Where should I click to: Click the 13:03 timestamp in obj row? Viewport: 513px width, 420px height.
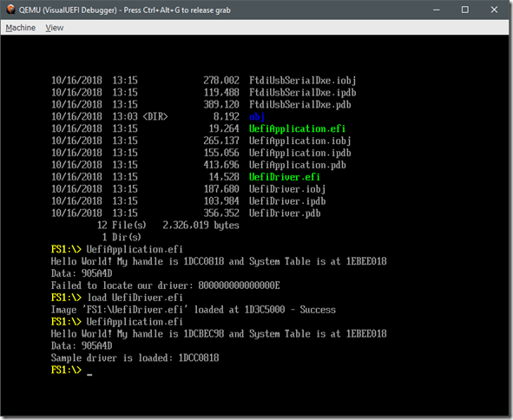point(125,117)
